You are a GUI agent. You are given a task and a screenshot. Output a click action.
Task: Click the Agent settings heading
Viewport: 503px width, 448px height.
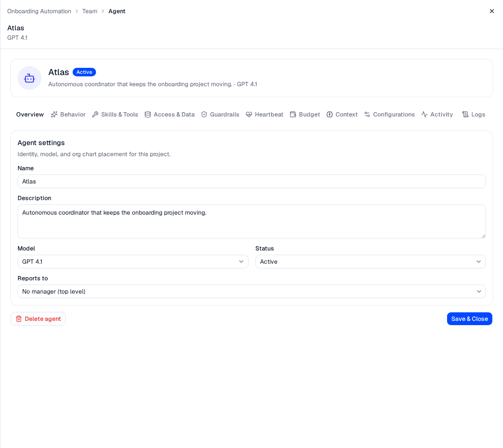click(41, 143)
